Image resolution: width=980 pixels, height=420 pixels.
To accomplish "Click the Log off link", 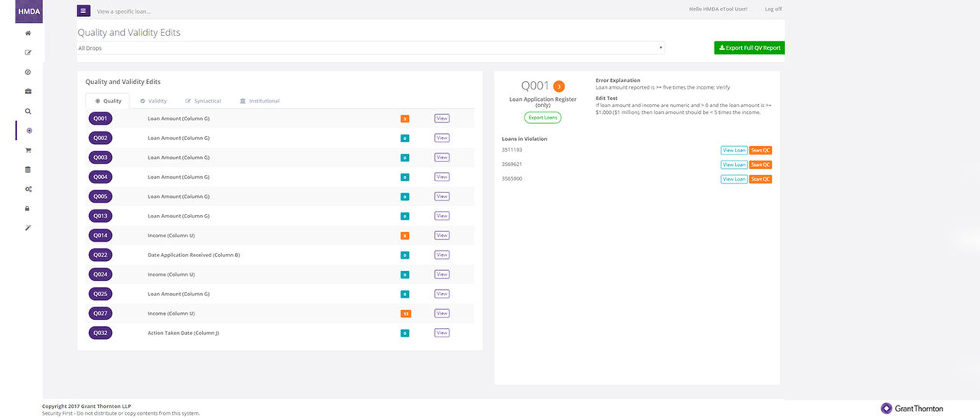I will (773, 9).
